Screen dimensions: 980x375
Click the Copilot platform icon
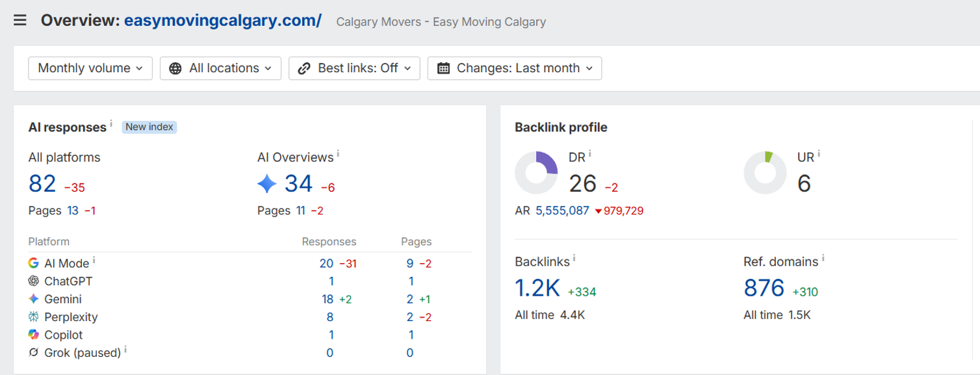[34, 335]
